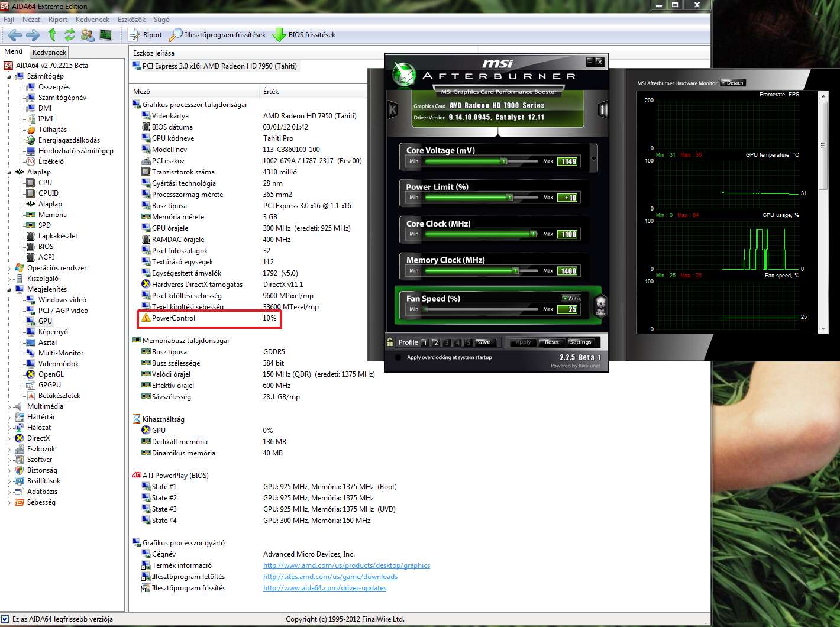Select Összegzés in the tree

point(54,87)
